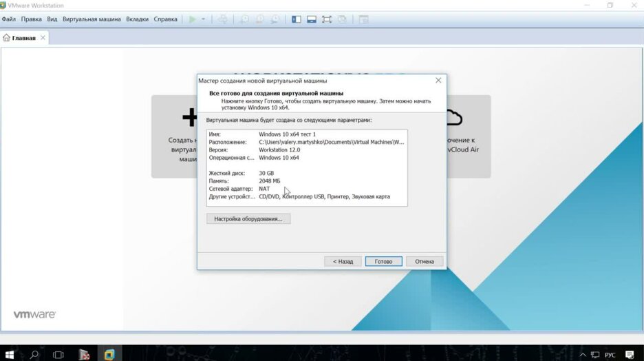Show hidden system tray icons chevron
This screenshot has height=361, width=644.
tap(582, 355)
